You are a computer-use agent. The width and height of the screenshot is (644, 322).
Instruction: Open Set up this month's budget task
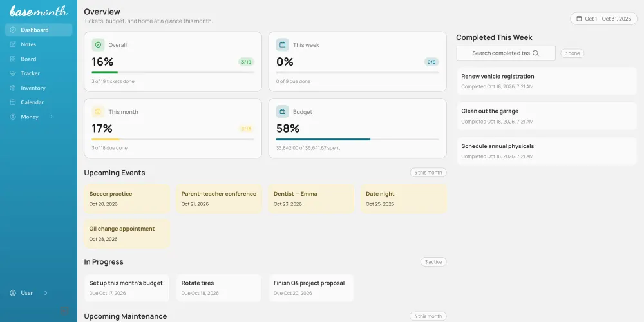pyautogui.click(x=127, y=288)
